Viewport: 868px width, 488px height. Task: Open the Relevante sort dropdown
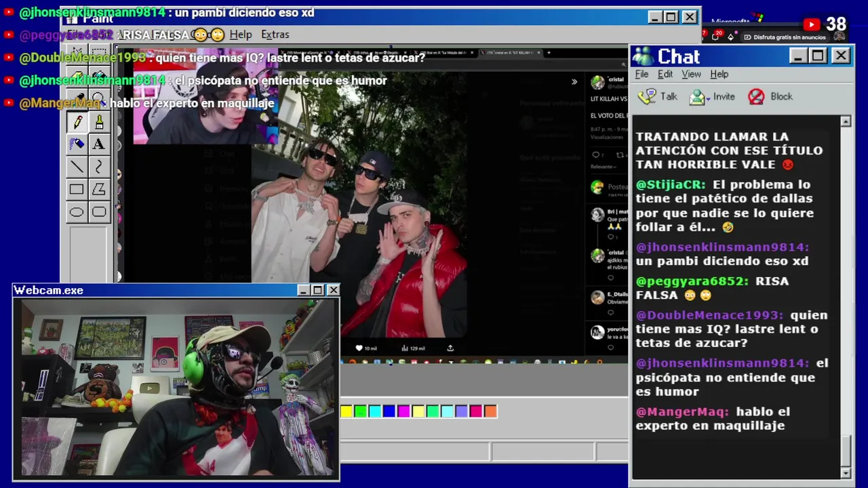coord(603,167)
